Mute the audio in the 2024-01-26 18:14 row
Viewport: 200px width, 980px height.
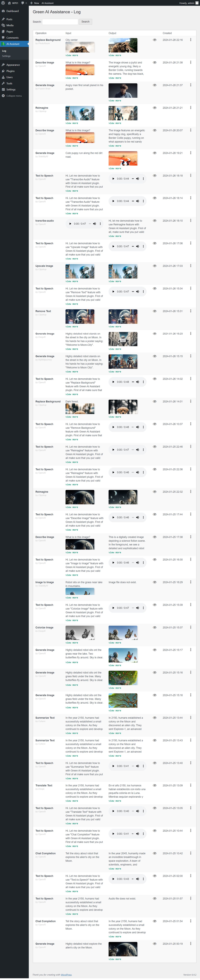[x=138, y=201]
